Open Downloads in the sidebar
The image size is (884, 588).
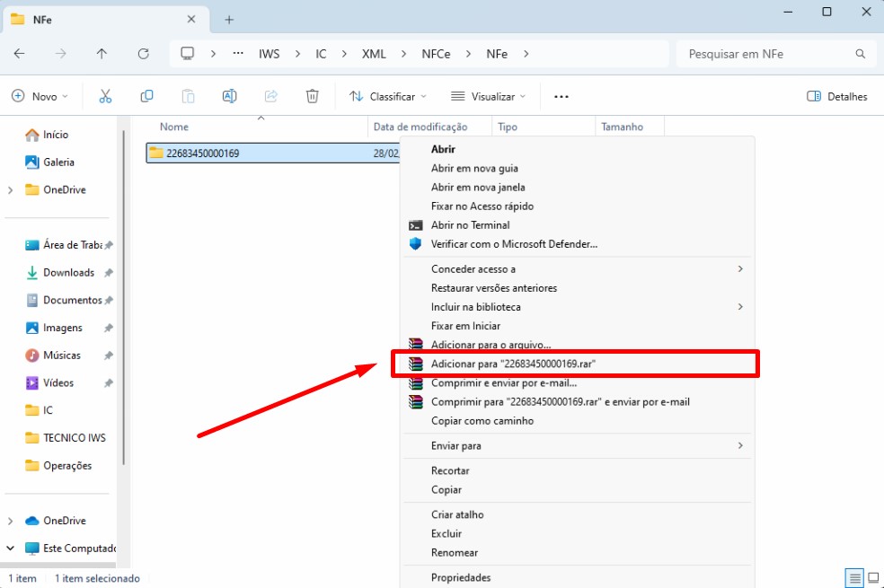68,272
